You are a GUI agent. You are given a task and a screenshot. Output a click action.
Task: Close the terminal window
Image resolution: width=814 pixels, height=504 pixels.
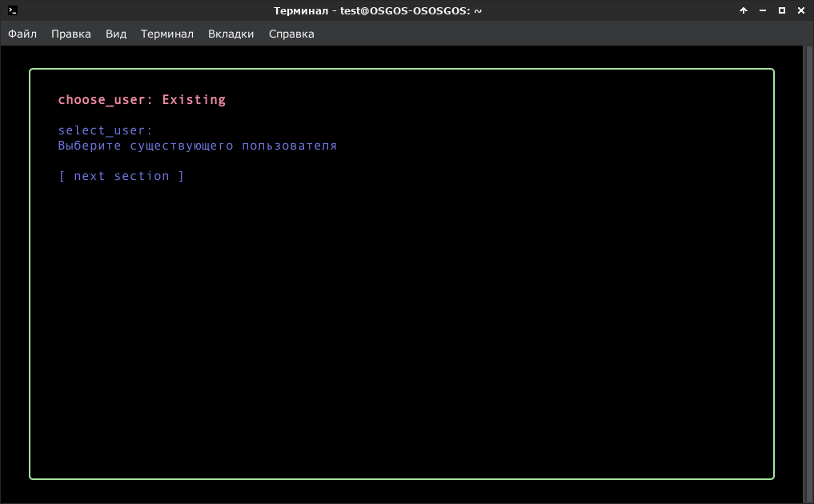pos(801,10)
